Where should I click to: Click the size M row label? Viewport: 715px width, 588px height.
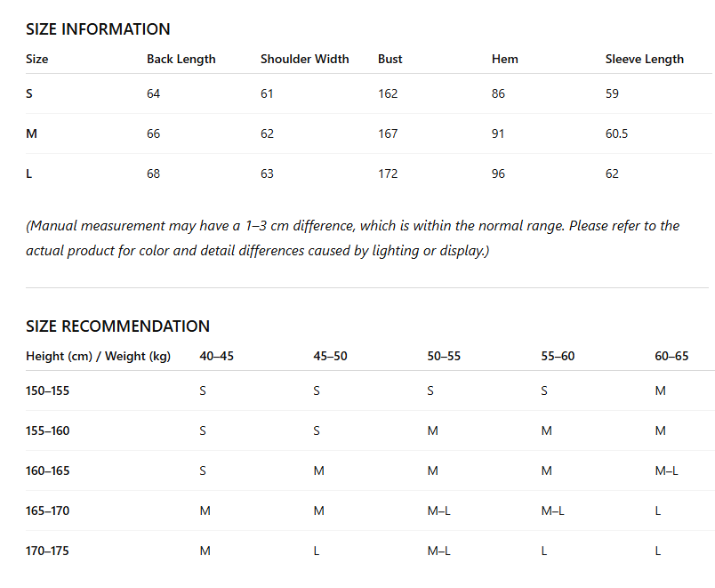(31, 133)
